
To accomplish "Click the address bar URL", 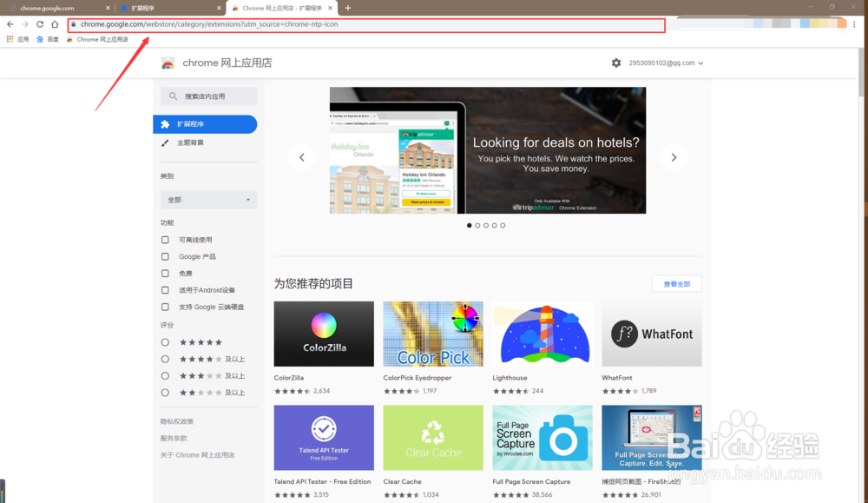I will coord(209,24).
